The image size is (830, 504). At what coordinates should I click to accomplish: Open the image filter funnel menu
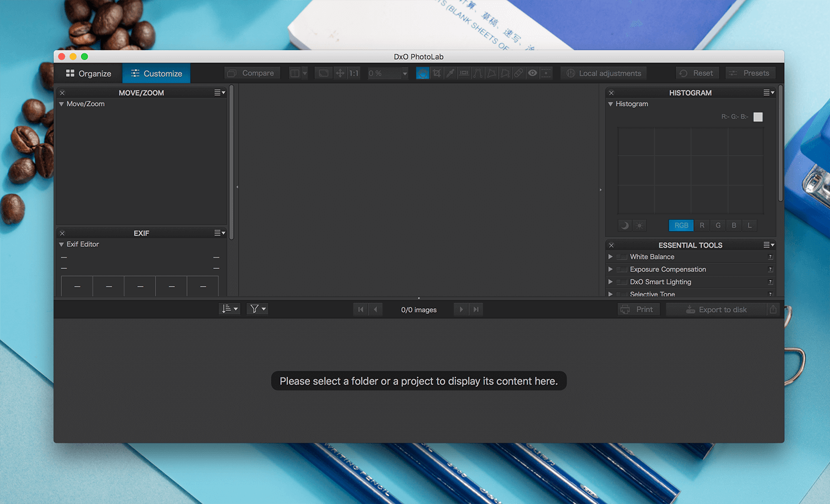[x=258, y=309]
